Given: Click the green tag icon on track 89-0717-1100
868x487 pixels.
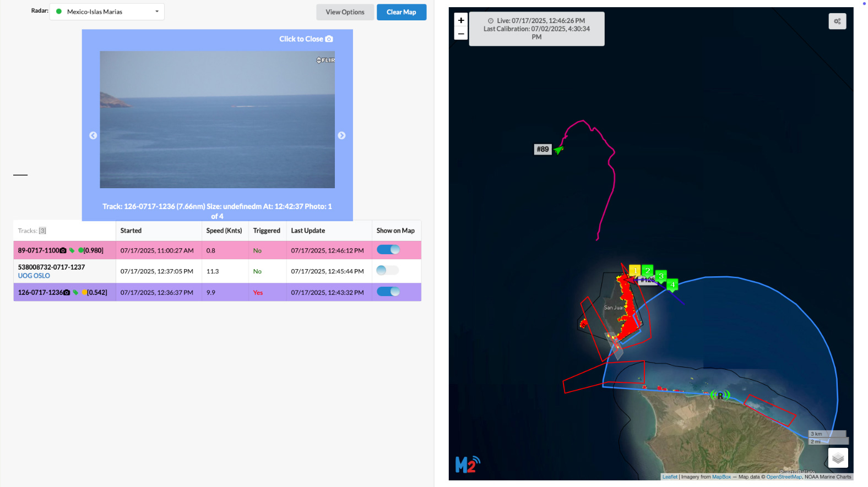Looking at the screenshot, I should [72, 251].
